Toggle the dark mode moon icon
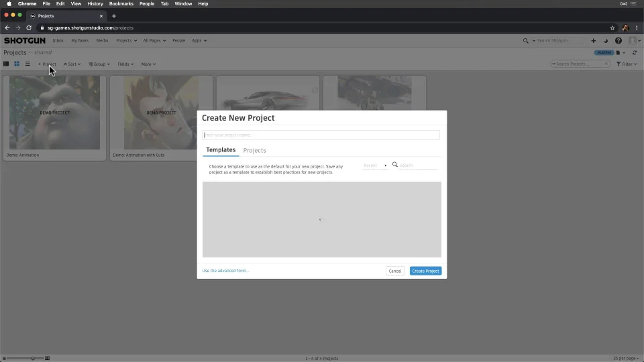This screenshot has width=644, height=362. pos(605,41)
